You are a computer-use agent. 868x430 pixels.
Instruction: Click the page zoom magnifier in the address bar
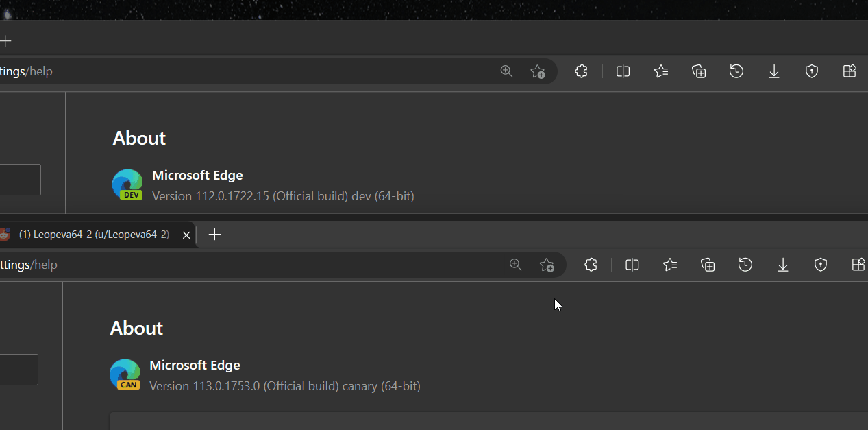pos(506,71)
